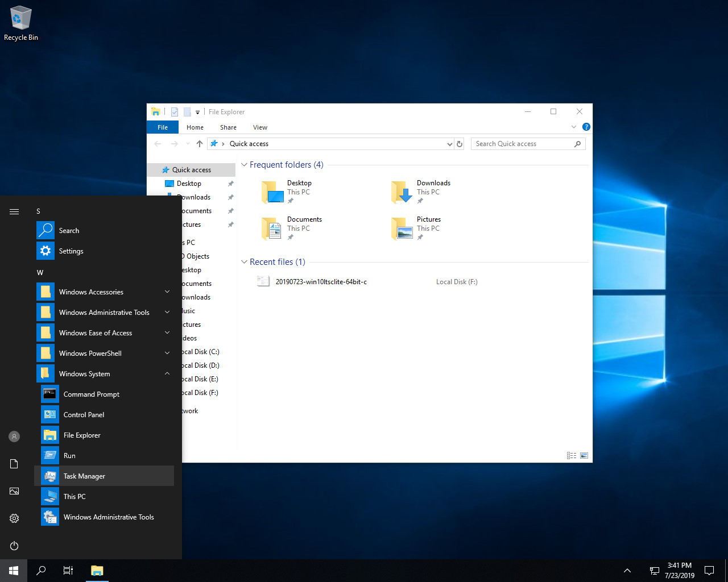
Task: Recent locations dropdown arrow in navigation bar
Action: click(x=188, y=144)
